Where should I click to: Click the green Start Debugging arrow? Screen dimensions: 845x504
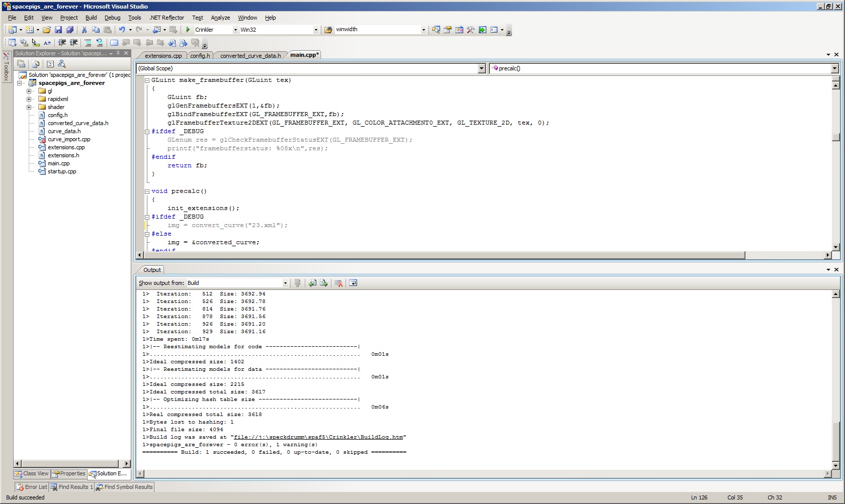(x=188, y=30)
